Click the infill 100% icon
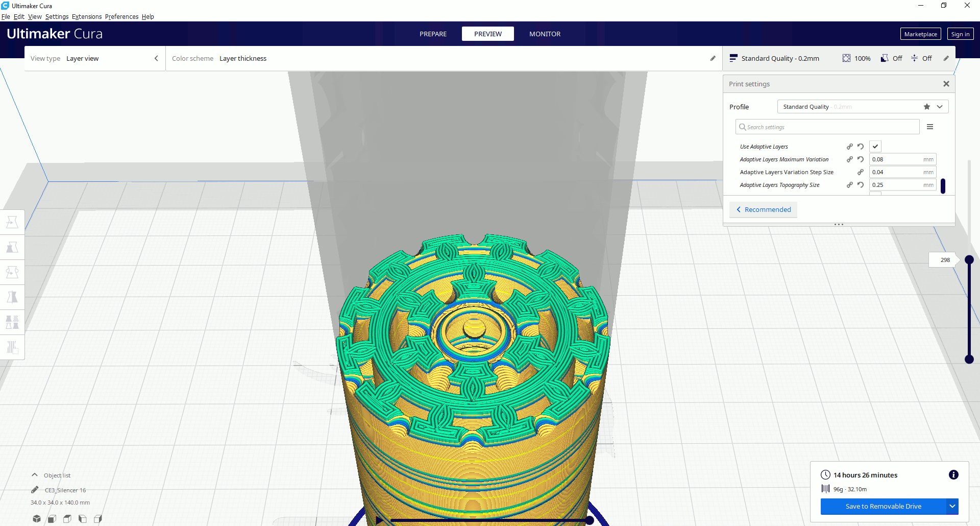The height and width of the screenshot is (526, 980). [846, 58]
